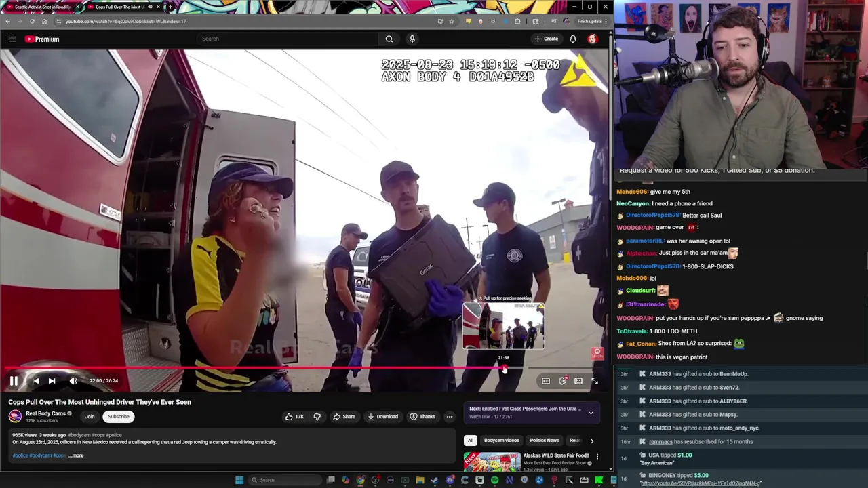This screenshot has width=868, height=488.
Task: Toggle theater mode in the player
Action: [x=578, y=381]
